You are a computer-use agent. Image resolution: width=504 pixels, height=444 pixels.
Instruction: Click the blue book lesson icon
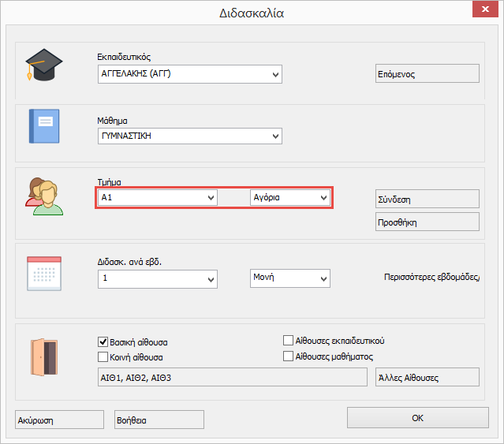point(43,126)
